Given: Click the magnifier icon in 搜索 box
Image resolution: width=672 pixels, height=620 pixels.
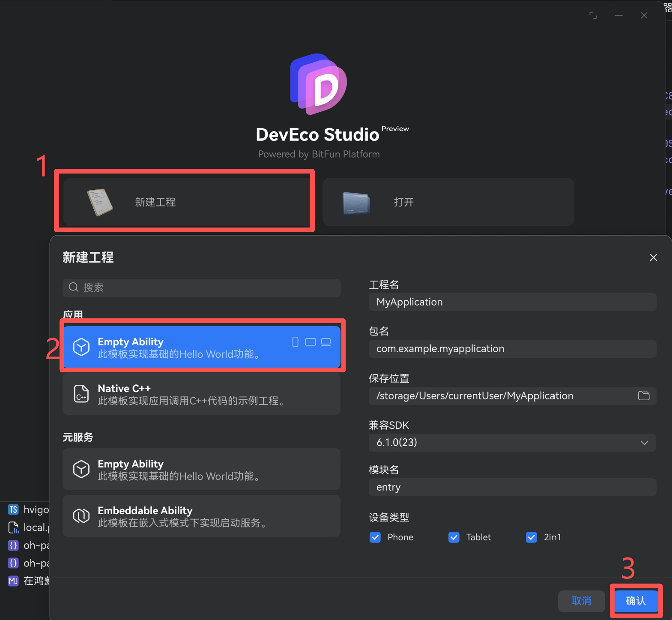Looking at the screenshot, I should point(74,287).
